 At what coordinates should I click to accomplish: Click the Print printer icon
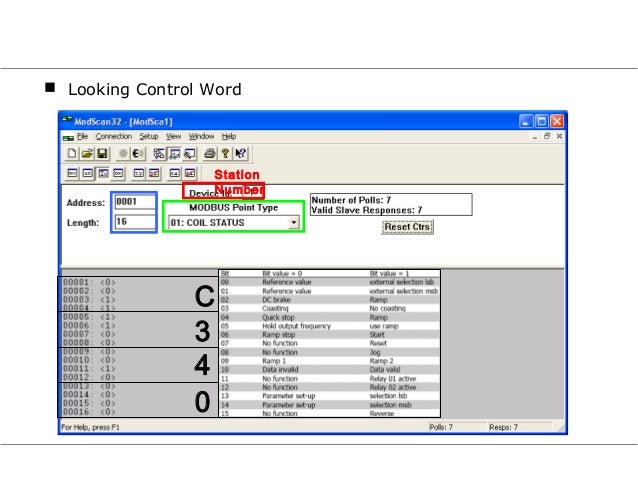[210, 153]
